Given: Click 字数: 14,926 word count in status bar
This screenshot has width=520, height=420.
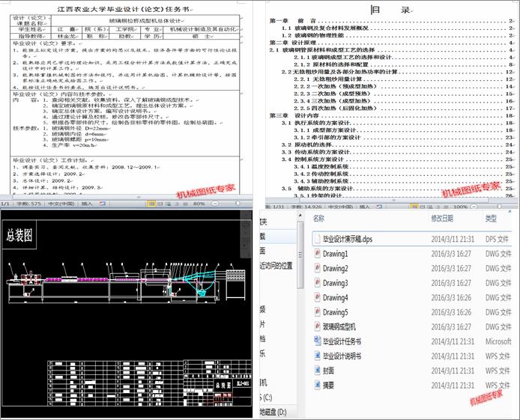Looking at the screenshot, I should [306, 207].
